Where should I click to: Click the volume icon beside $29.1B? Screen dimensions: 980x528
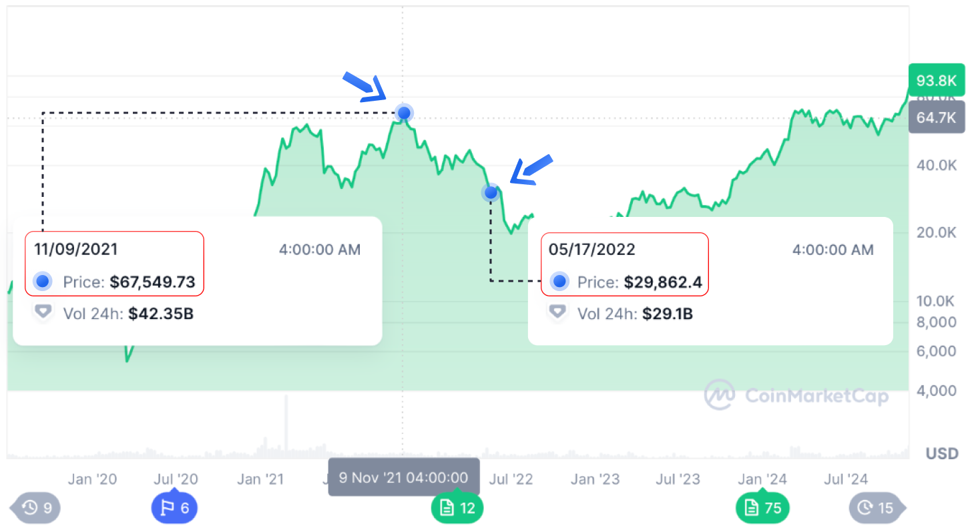[x=557, y=312]
